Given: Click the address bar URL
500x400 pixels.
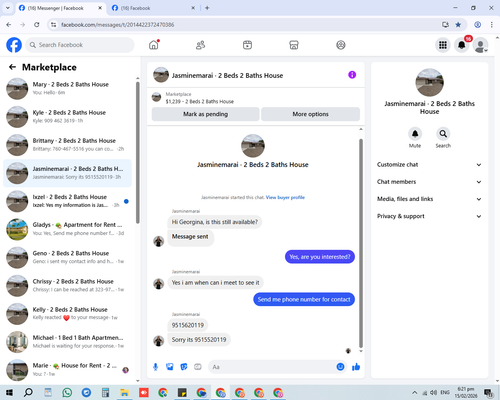Looking at the screenshot, I should pos(117,25).
